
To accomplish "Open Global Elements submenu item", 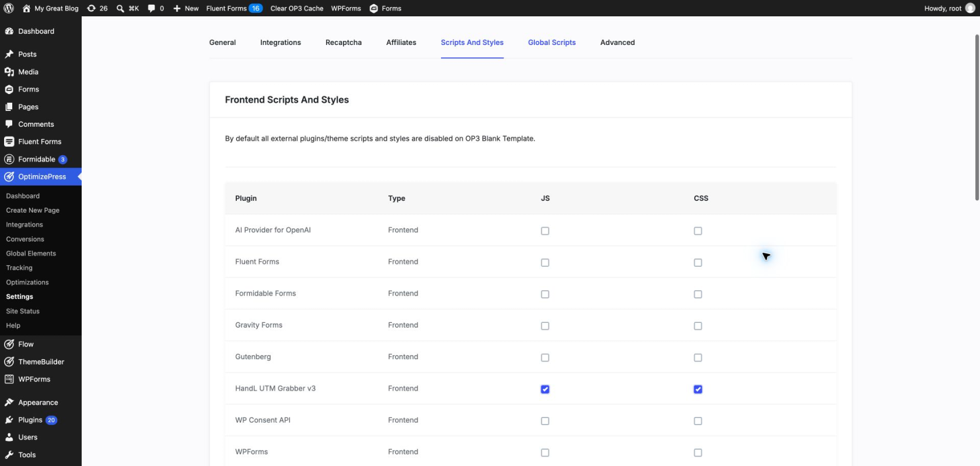I will pos(31,253).
